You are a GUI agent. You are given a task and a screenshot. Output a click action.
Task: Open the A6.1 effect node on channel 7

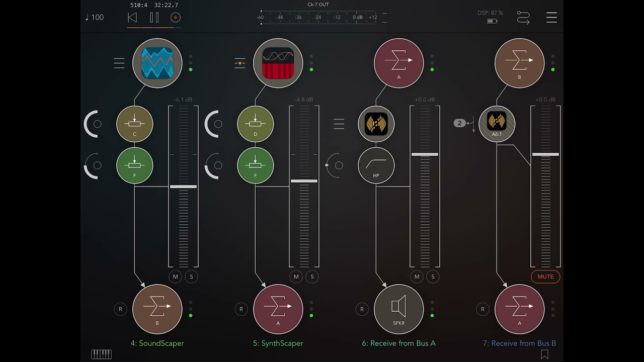coord(497,124)
